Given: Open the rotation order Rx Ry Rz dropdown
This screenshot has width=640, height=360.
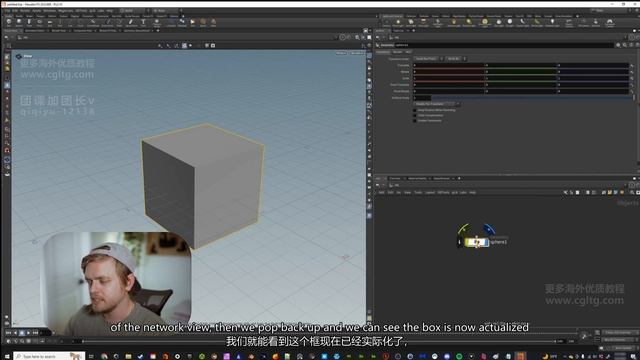Looking at the screenshot, I should point(456,59).
